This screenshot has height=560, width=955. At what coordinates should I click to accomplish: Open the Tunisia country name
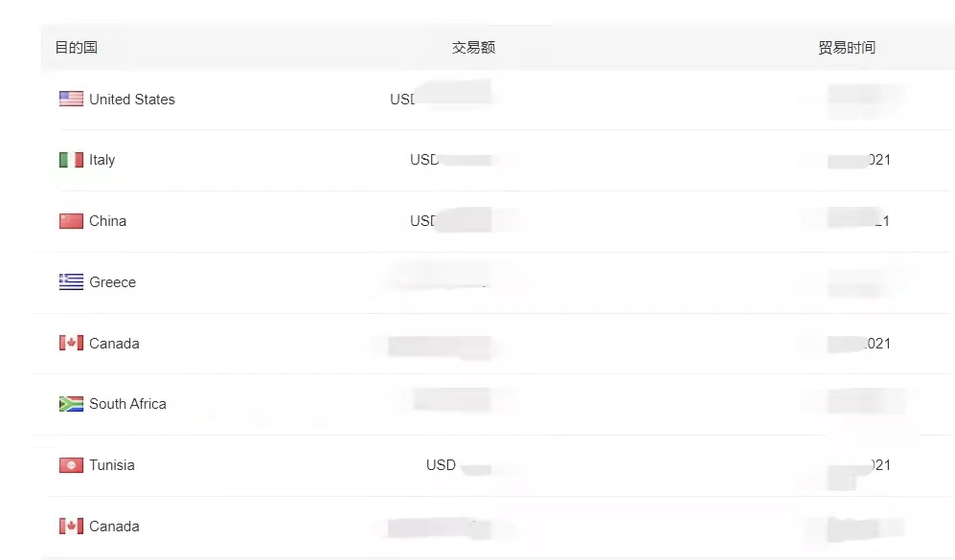coord(112,465)
